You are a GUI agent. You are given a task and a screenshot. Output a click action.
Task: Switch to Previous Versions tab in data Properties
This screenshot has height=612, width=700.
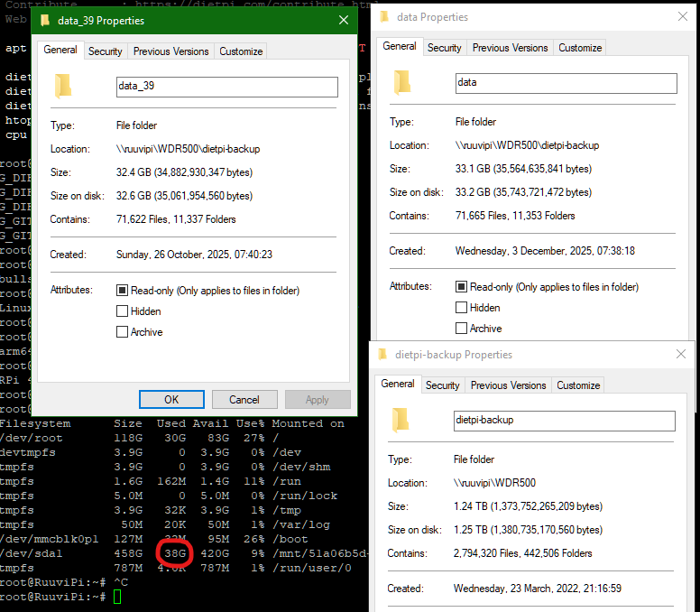pos(510,48)
